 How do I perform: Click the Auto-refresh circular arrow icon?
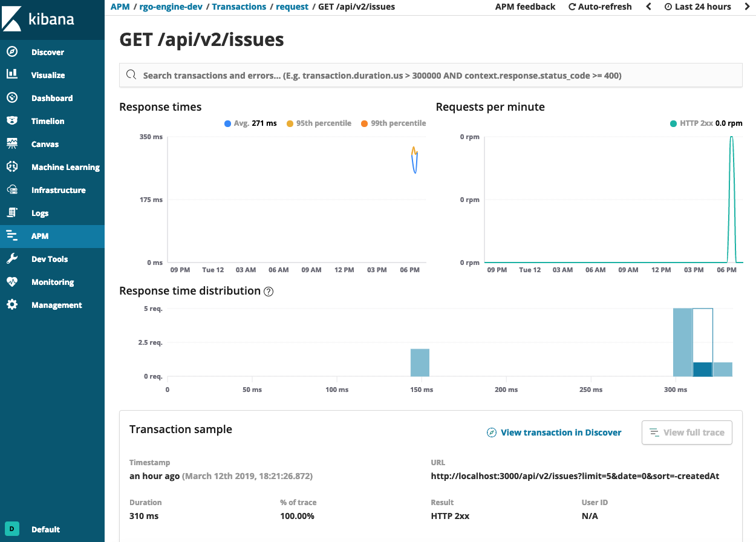[x=572, y=7]
